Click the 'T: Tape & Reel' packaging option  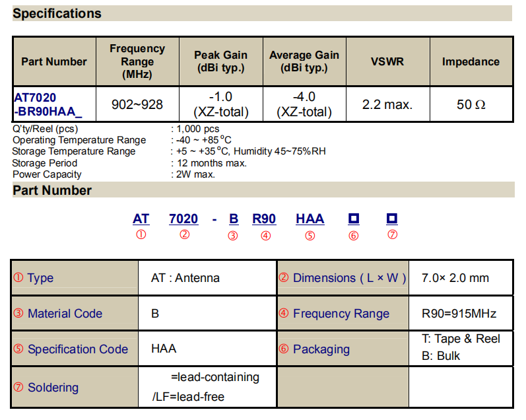click(x=461, y=339)
